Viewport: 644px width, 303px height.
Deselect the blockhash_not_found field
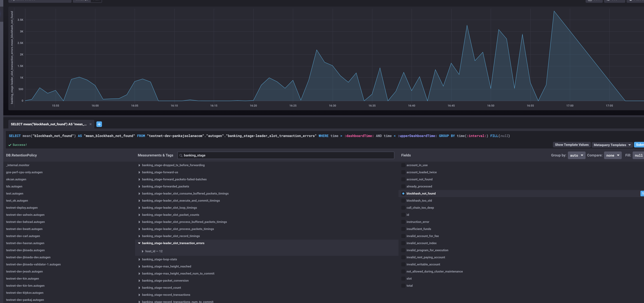coord(403,193)
